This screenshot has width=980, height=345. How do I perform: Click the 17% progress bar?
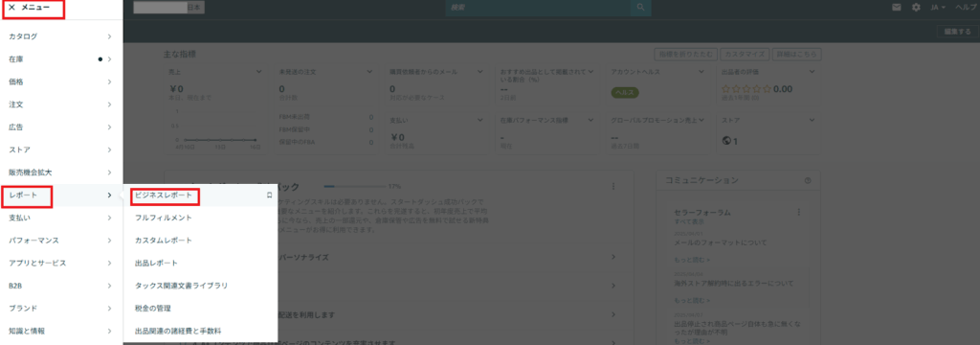(x=354, y=187)
